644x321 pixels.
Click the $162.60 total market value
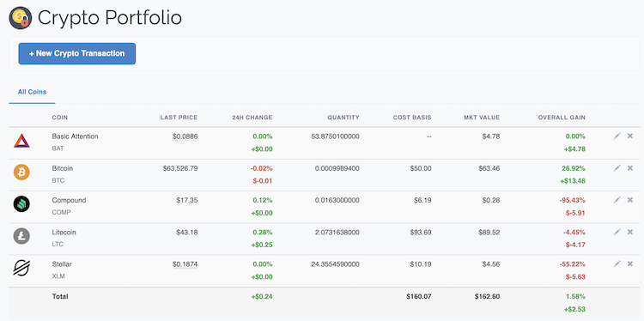pos(487,296)
